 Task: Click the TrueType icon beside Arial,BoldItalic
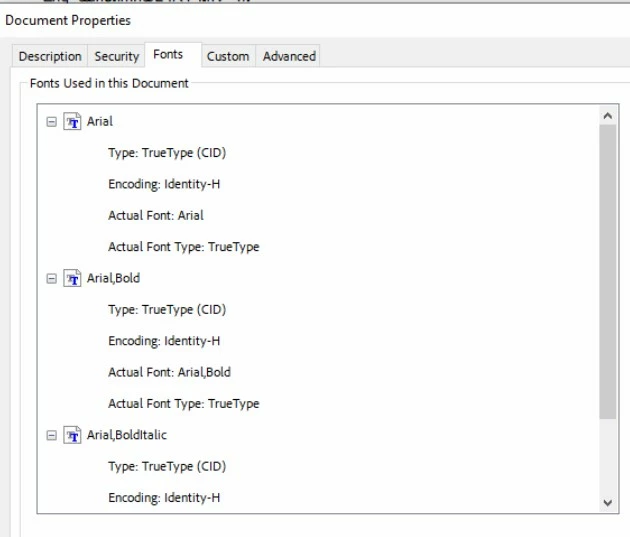coord(72,435)
